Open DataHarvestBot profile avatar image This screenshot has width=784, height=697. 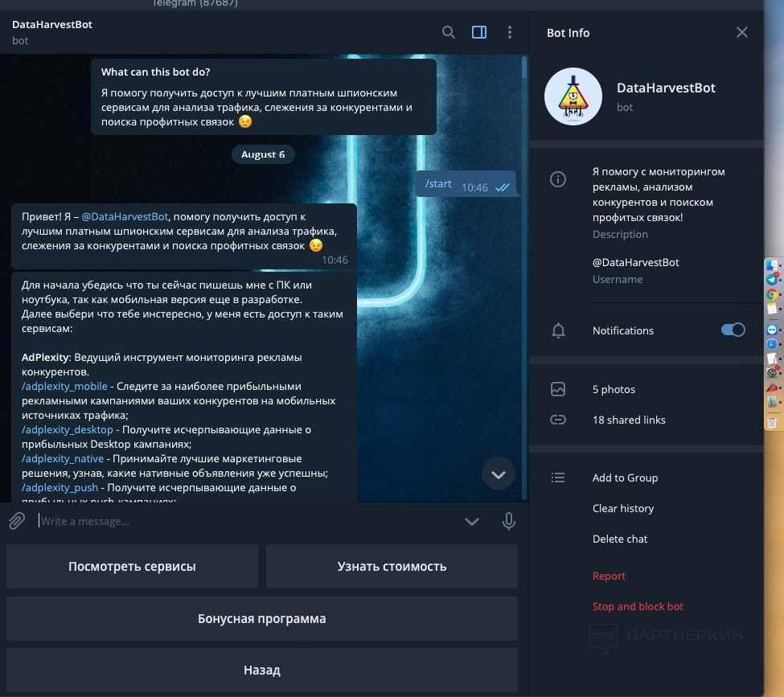click(573, 96)
